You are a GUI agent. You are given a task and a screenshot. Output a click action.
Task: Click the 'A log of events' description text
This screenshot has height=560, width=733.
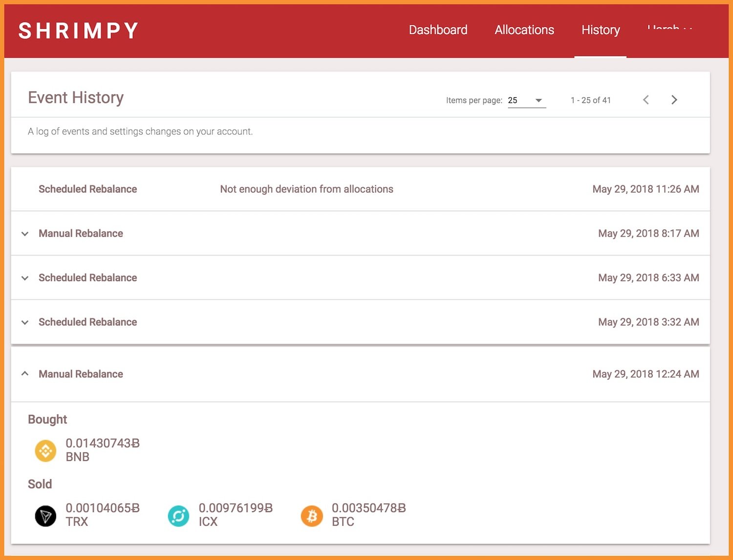(140, 131)
